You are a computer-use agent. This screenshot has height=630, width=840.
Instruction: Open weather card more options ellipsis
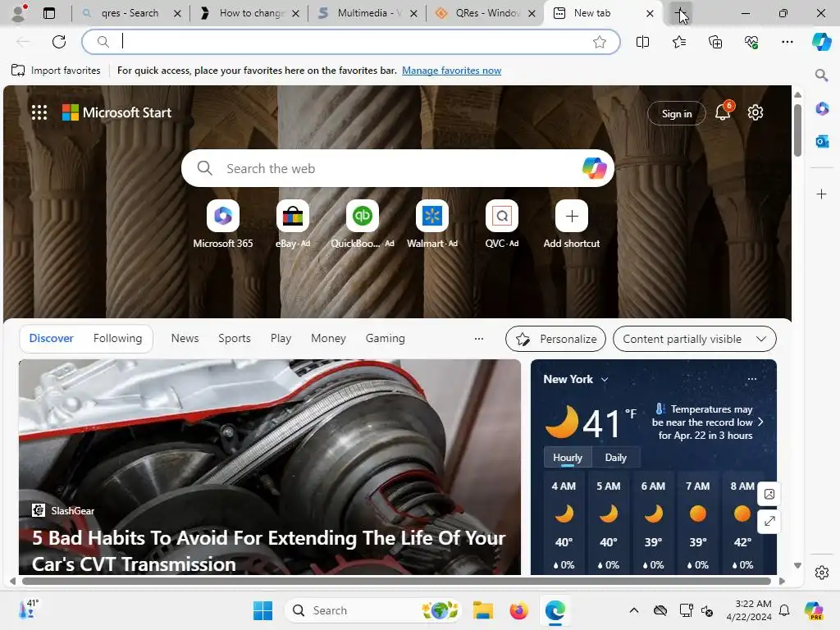[x=752, y=379]
